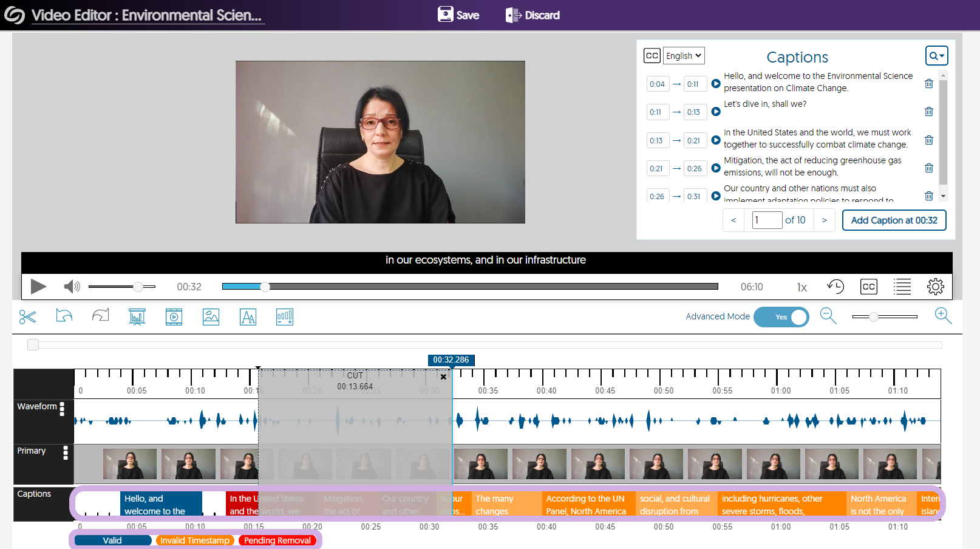Screen dimensions: 980x549
Task: Click the redo arrow icon
Action: [x=100, y=316]
